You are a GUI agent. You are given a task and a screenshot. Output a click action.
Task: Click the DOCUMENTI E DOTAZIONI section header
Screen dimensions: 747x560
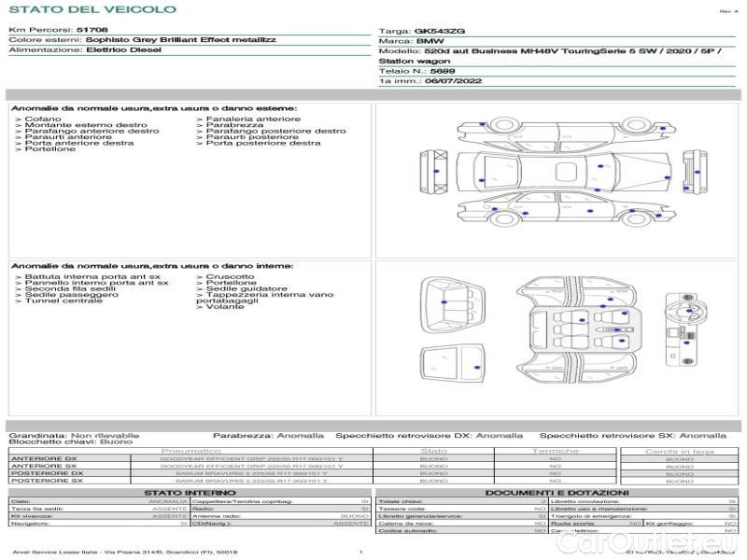pyautogui.click(x=556, y=492)
